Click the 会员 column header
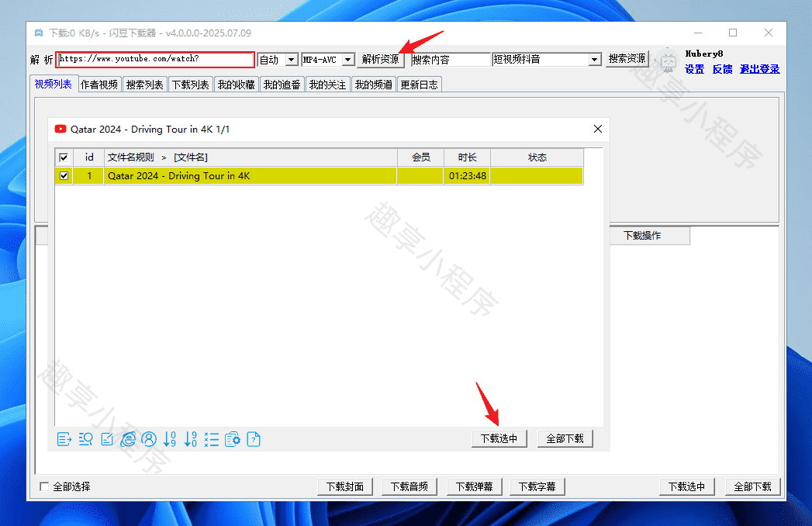 [420, 157]
